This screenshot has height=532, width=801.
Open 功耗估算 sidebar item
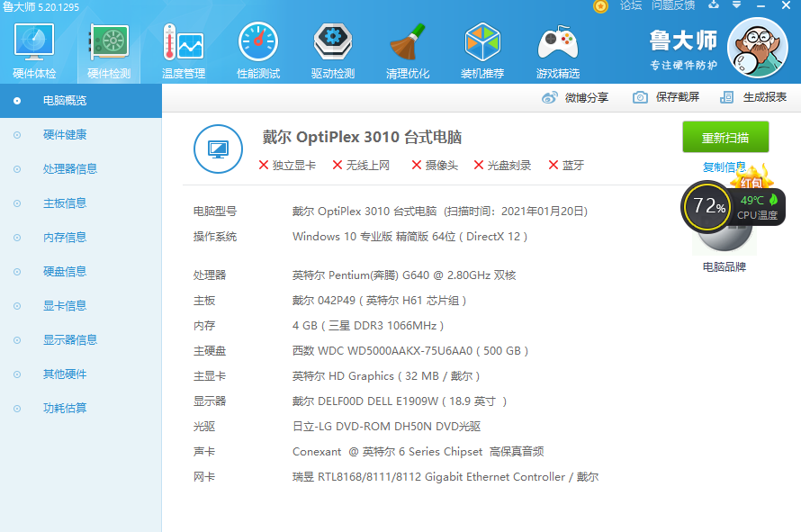(x=81, y=409)
